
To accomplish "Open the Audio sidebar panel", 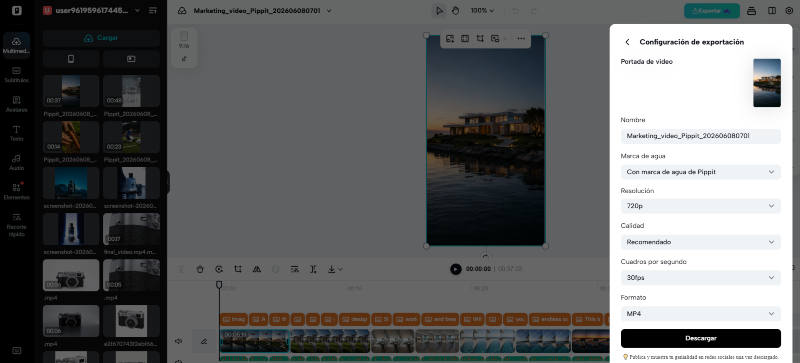I will (x=16, y=162).
